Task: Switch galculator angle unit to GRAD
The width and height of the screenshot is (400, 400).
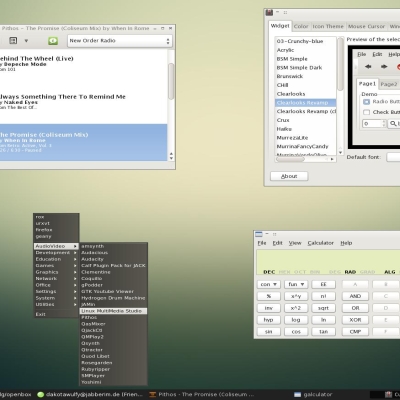Action: (368, 272)
